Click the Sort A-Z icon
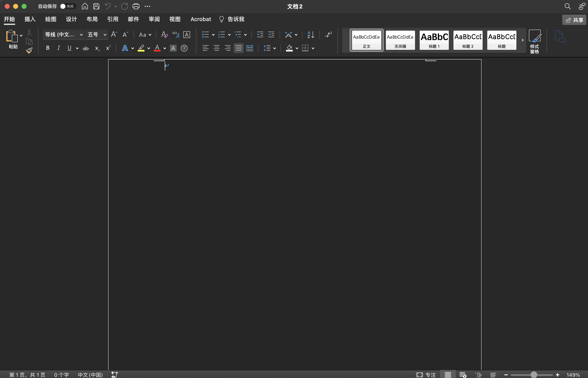This screenshot has height=378, width=588. (310, 35)
